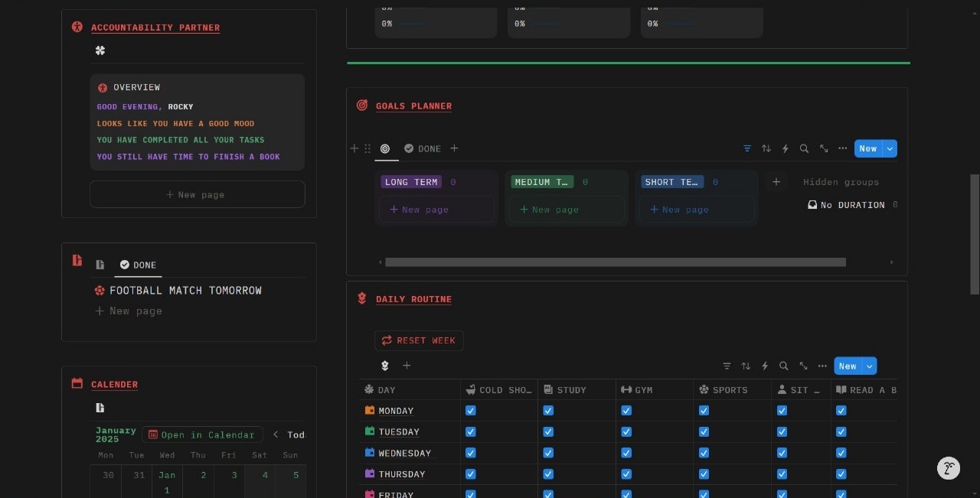Search within the Goals Planner board
Screen dimensions: 980x498
pos(804,148)
